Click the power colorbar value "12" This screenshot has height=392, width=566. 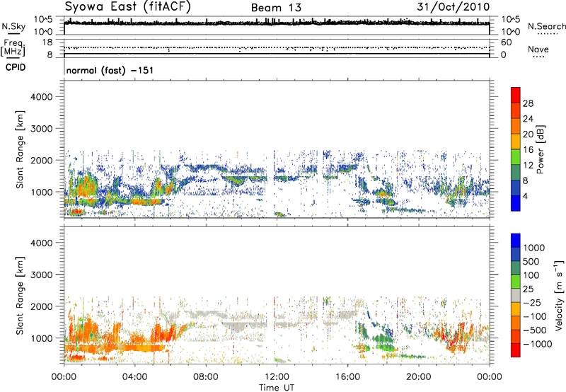(x=528, y=166)
